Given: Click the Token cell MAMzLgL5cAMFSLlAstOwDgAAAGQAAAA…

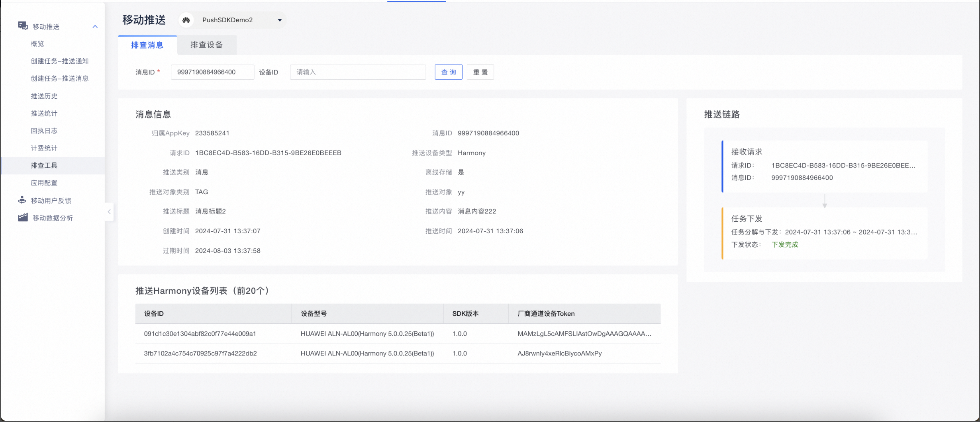Looking at the screenshot, I should [584, 334].
